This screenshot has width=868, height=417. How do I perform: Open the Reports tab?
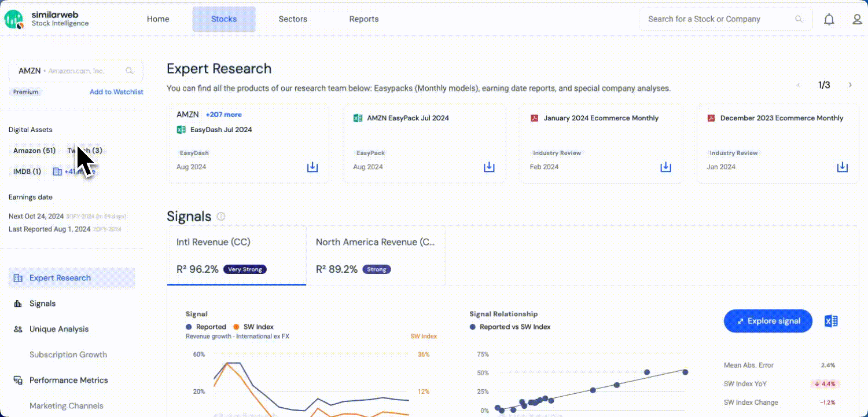pos(364,19)
